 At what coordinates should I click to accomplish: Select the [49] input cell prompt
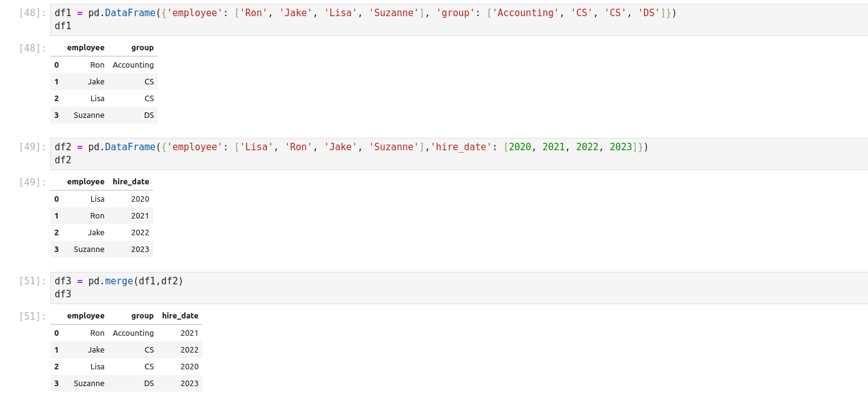tap(32, 147)
